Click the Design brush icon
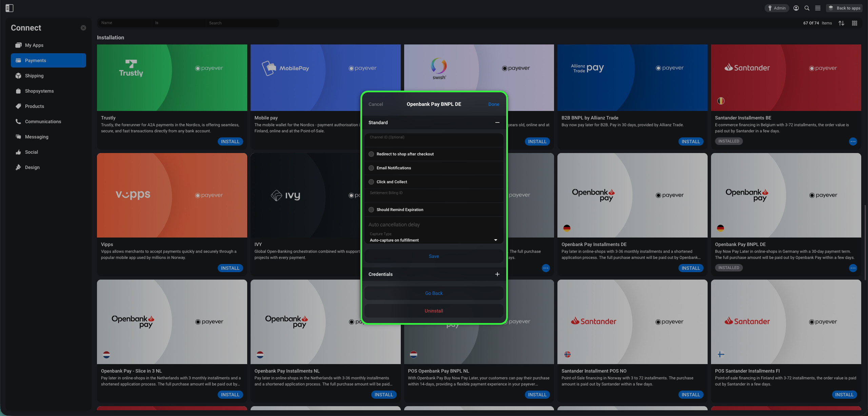 pos(18,167)
